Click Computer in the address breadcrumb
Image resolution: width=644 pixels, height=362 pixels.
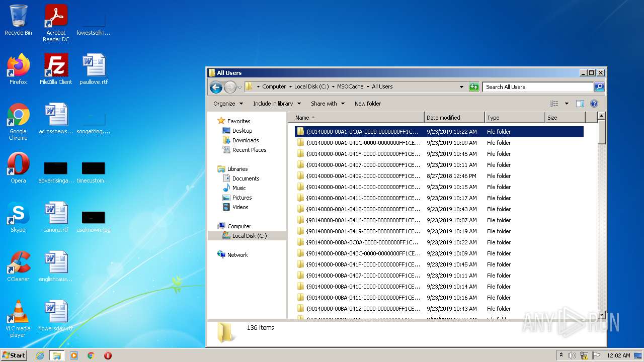274,86
